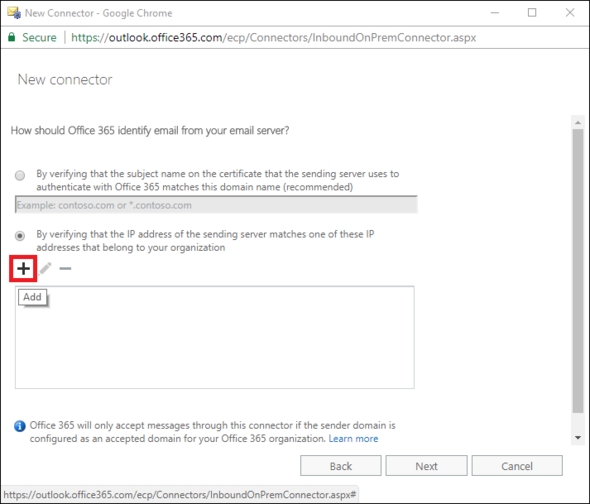Image resolution: width=590 pixels, height=504 pixels.
Task: Click the minus remove icon
Action: tap(65, 268)
